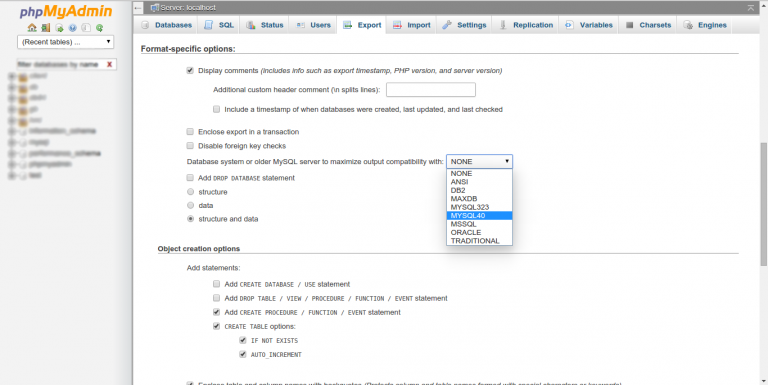Select the highlighted MYSQL40 option
Image resolution: width=768 pixels, height=385 pixels.
(480, 216)
